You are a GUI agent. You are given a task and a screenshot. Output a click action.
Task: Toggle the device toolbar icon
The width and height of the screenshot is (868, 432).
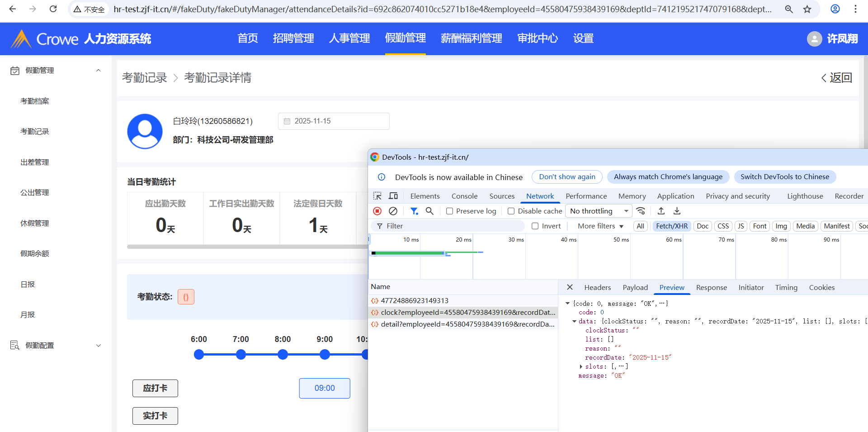(393, 196)
